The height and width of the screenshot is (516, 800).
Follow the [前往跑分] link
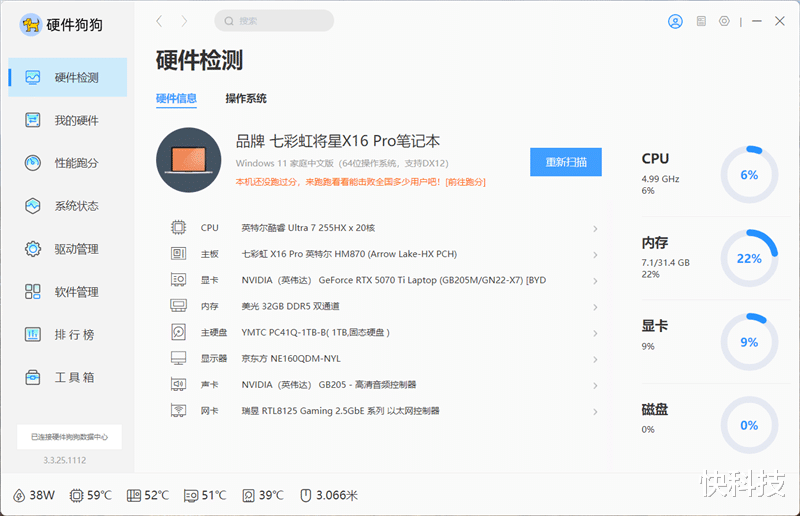(x=465, y=182)
